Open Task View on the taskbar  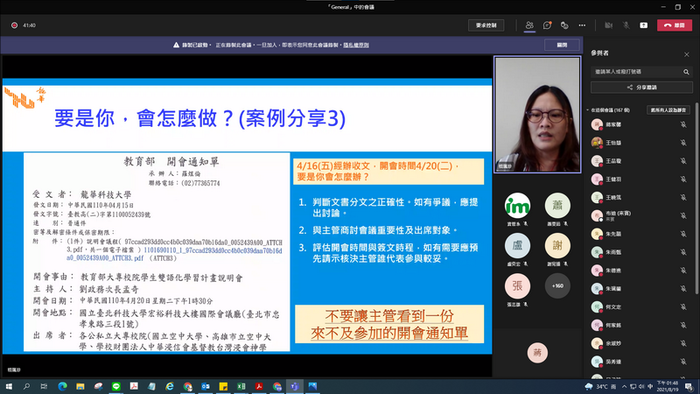(x=44, y=386)
